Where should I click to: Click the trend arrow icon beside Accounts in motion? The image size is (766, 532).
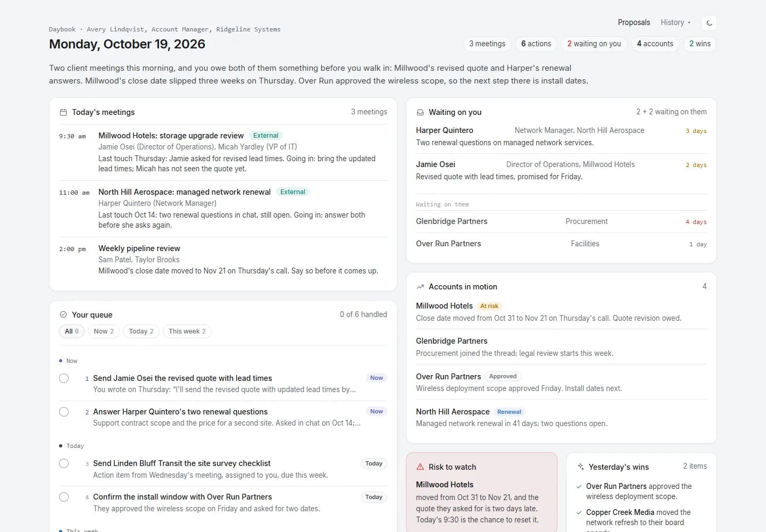420,287
